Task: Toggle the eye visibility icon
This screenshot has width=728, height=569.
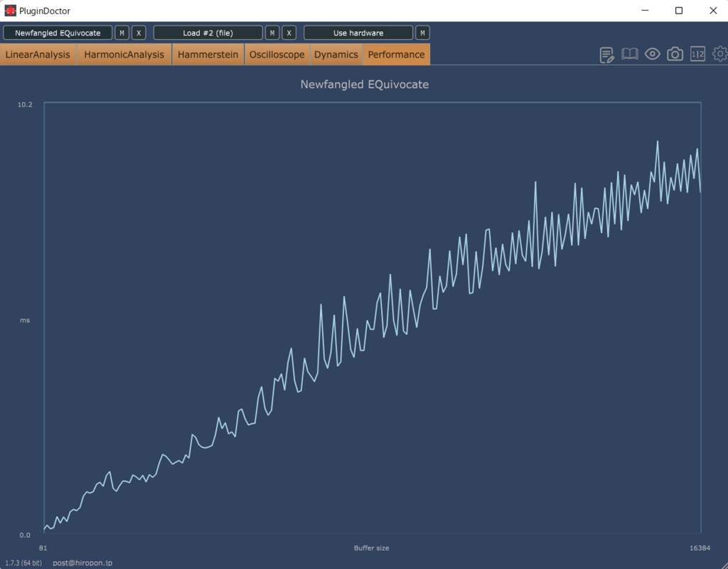Action: click(653, 54)
